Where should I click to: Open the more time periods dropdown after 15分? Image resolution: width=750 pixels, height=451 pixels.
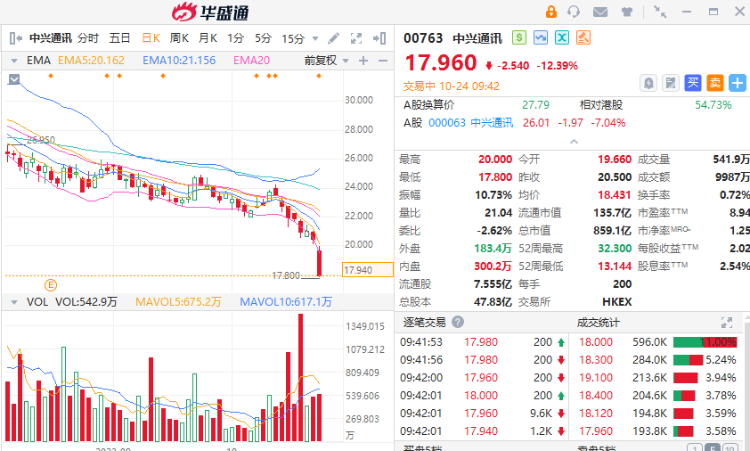coord(315,39)
